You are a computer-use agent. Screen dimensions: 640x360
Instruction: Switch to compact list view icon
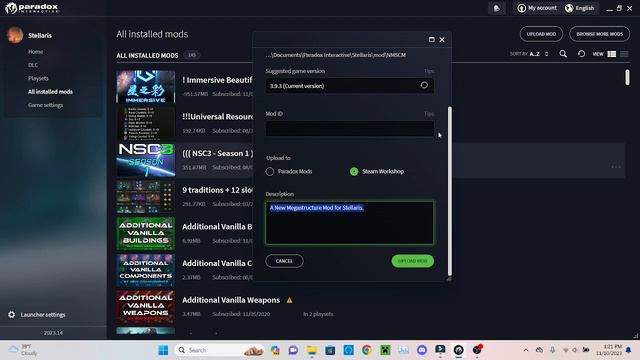point(624,54)
